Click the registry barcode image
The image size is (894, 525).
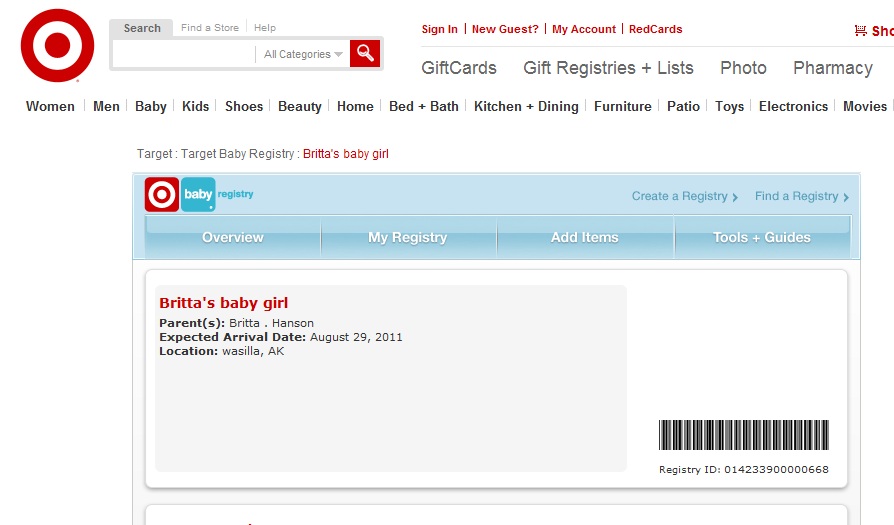tap(743, 435)
